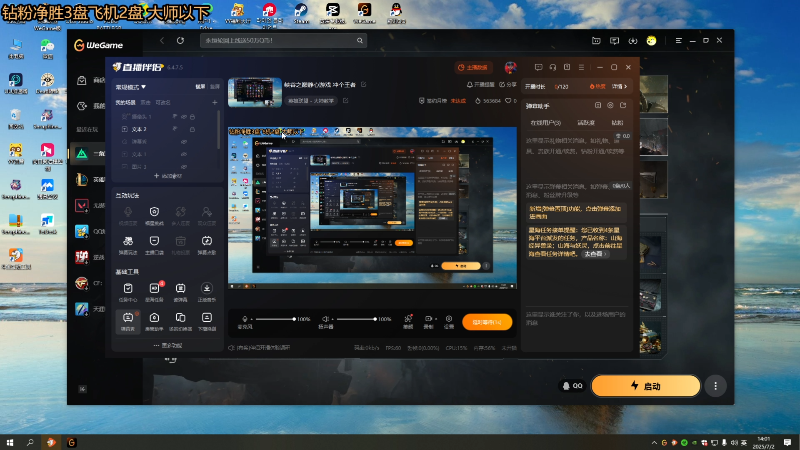The height and width of the screenshot is (450, 800).
Task: Open the last tool in the bottom basic tools row
Action: [x=207, y=321]
